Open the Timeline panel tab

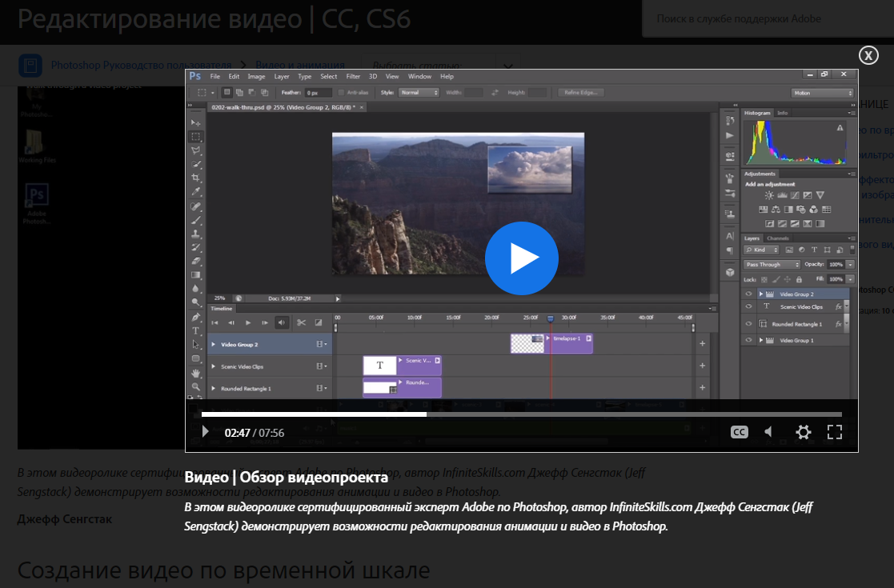tap(221, 308)
